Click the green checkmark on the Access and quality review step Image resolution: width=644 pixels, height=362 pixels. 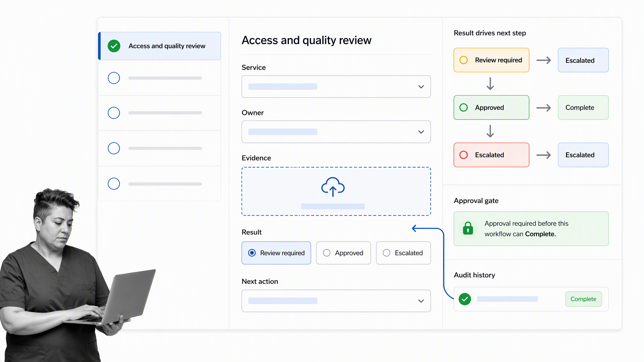114,46
